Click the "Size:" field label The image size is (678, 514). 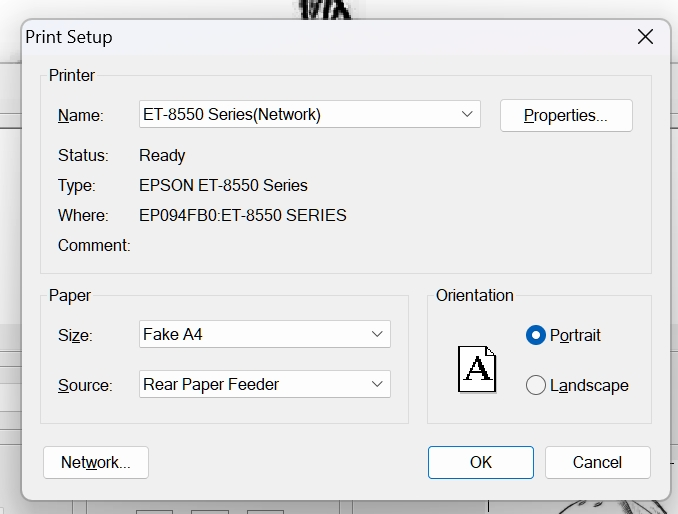click(x=75, y=335)
